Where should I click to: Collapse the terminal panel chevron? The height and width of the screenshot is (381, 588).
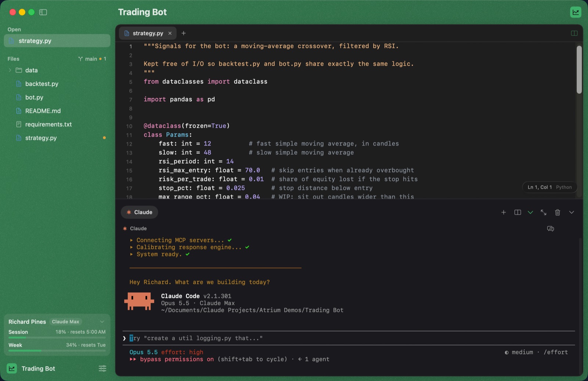(x=571, y=212)
